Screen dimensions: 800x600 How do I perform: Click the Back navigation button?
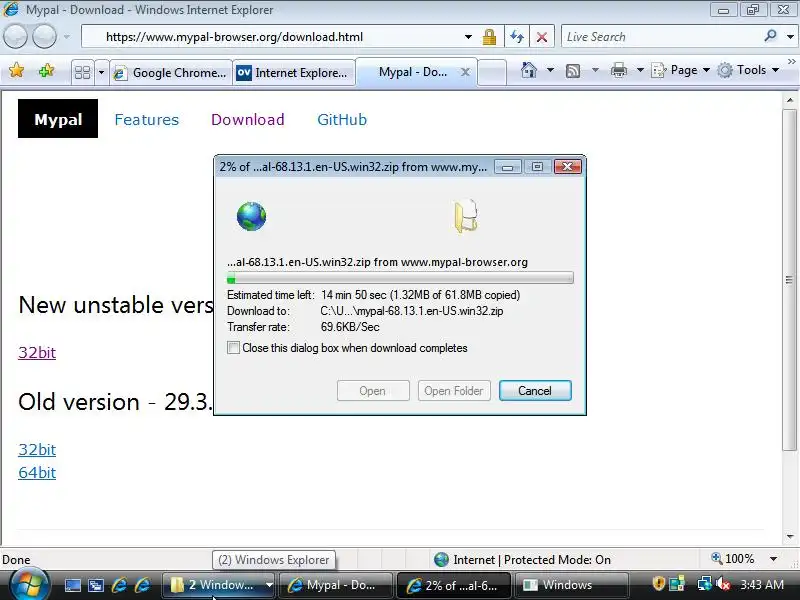click(15, 37)
